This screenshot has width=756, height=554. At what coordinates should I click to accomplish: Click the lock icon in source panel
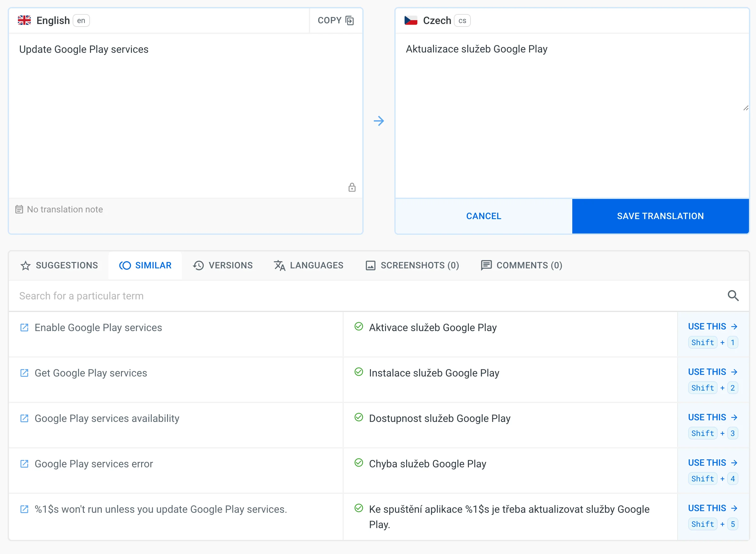pos(352,187)
